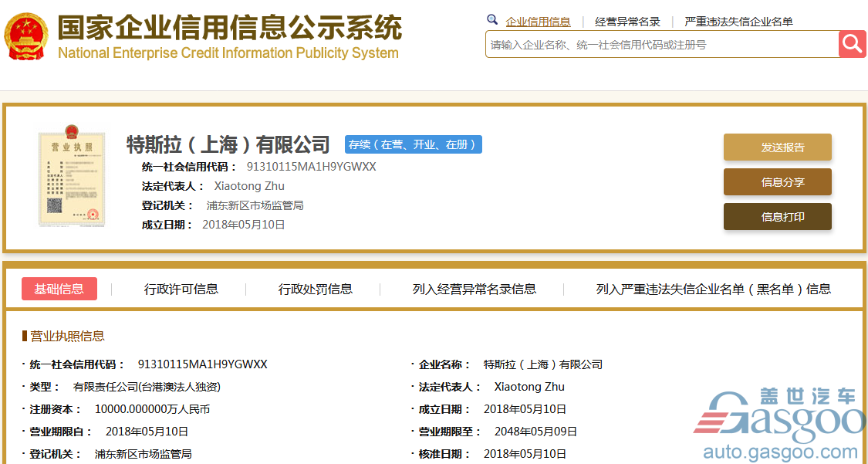Click the national emblem logo icon
This screenshot has width=868, height=464.
26,36
